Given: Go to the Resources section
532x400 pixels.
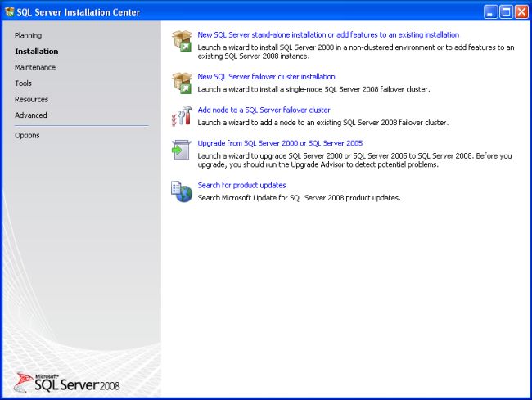Looking at the screenshot, I should click(32, 99).
